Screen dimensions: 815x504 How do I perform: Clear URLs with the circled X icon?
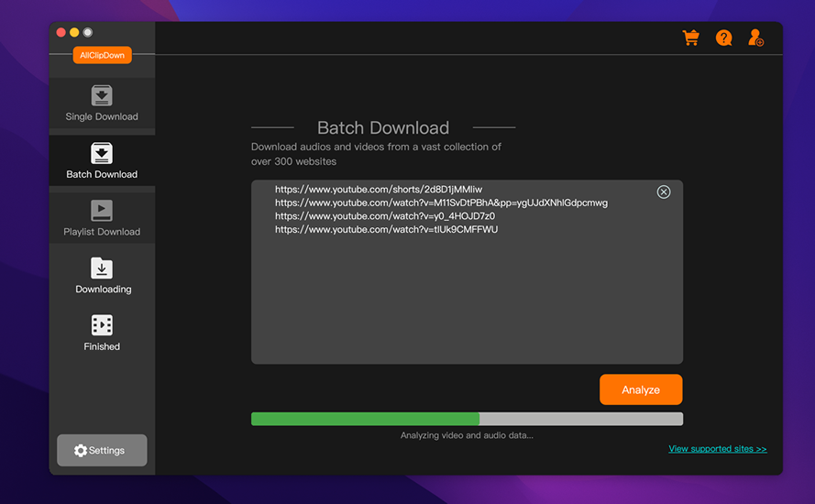coord(664,192)
